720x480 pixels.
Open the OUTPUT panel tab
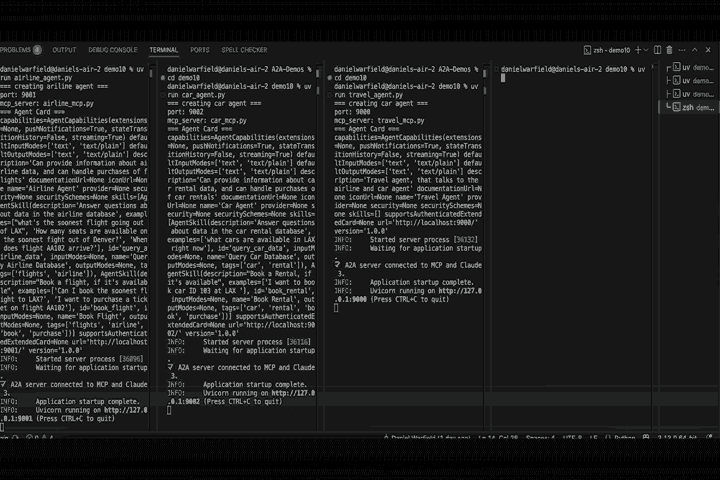[x=64, y=50]
